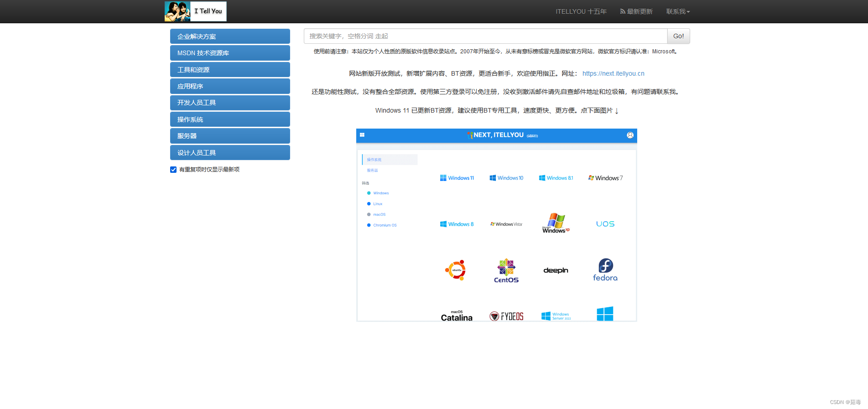868x409 pixels.
Task: Click the Windows 11 logo
Action: tap(457, 178)
